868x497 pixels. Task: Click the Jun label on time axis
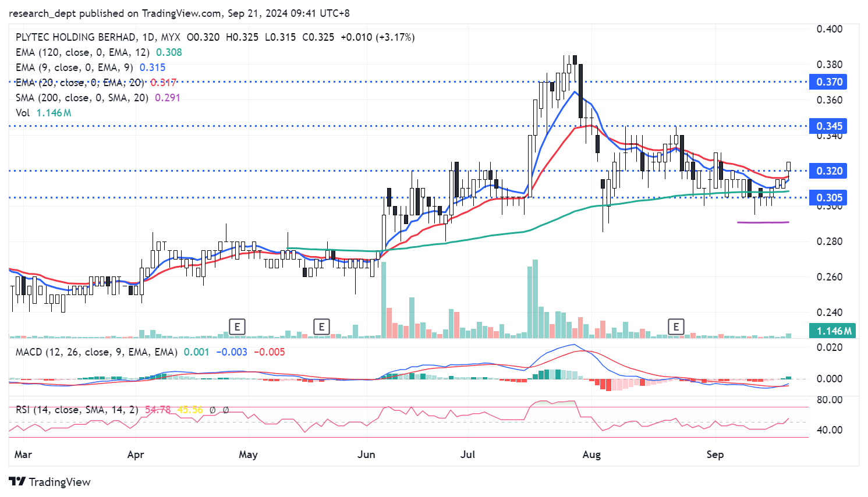tap(366, 455)
